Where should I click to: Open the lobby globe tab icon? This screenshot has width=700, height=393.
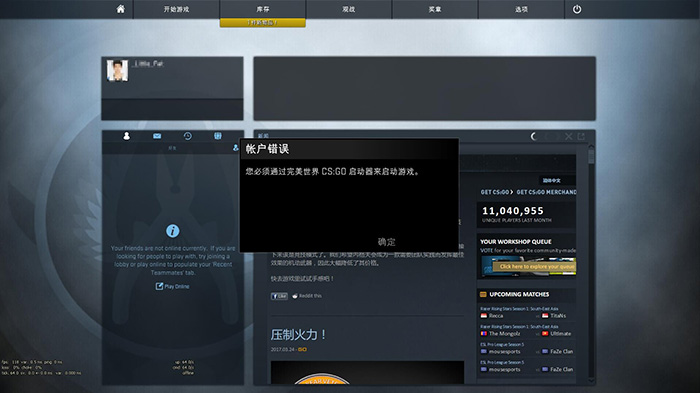[x=218, y=136]
